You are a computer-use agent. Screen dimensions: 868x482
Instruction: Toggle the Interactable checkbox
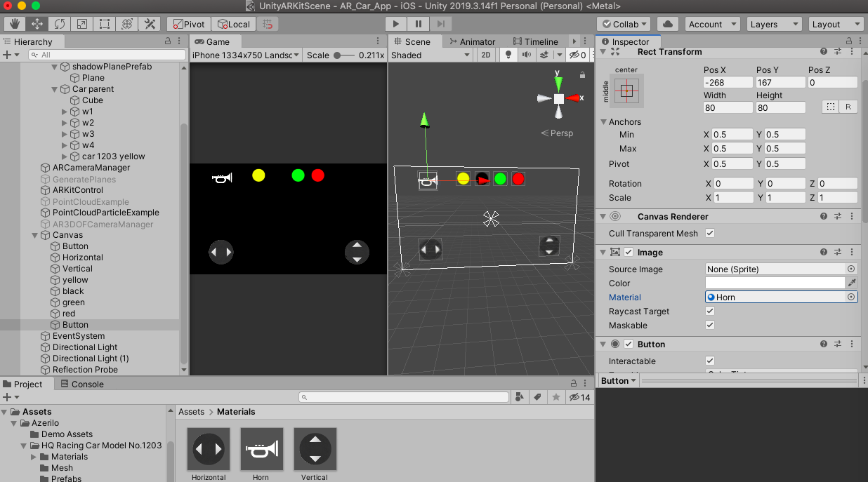[710, 361]
